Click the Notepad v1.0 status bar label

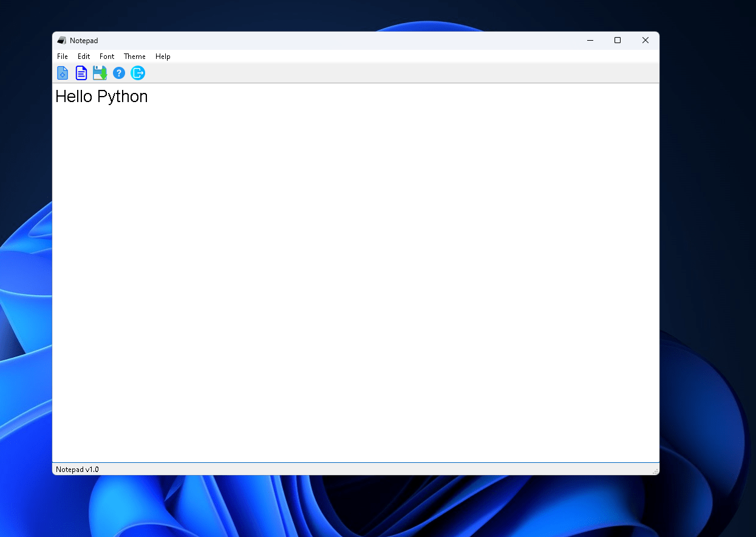point(78,469)
